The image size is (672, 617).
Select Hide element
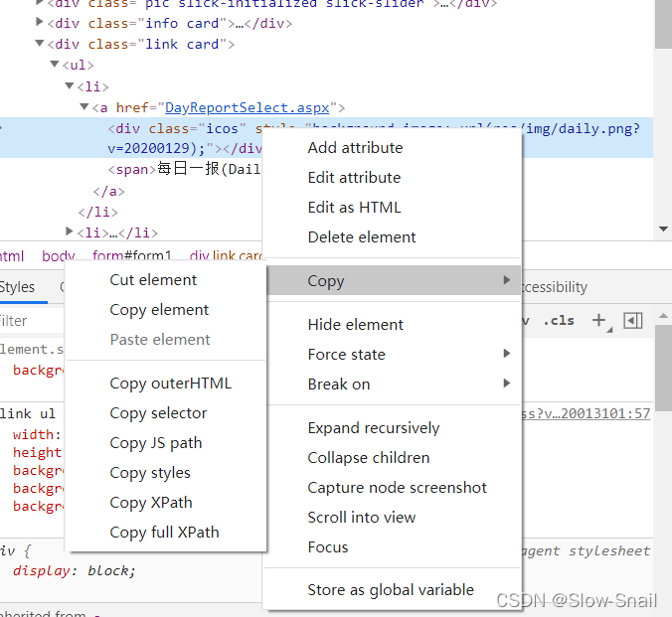392,325
